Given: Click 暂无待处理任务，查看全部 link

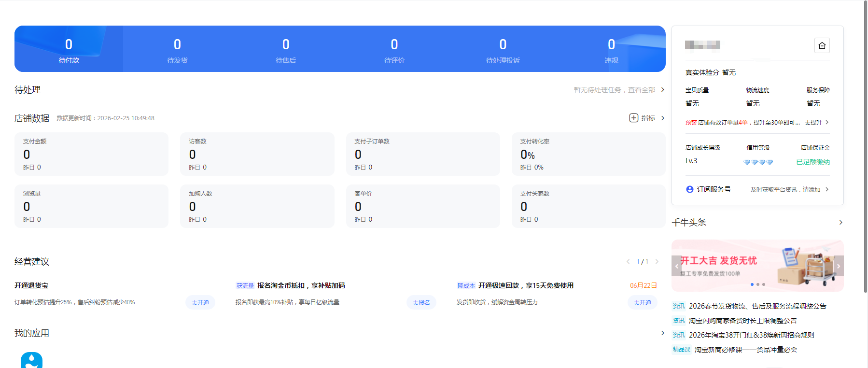Looking at the screenshot, I should 615,90.
